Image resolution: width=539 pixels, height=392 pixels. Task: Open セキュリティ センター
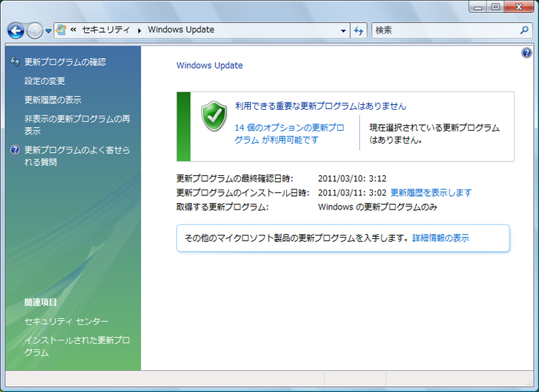66,322
